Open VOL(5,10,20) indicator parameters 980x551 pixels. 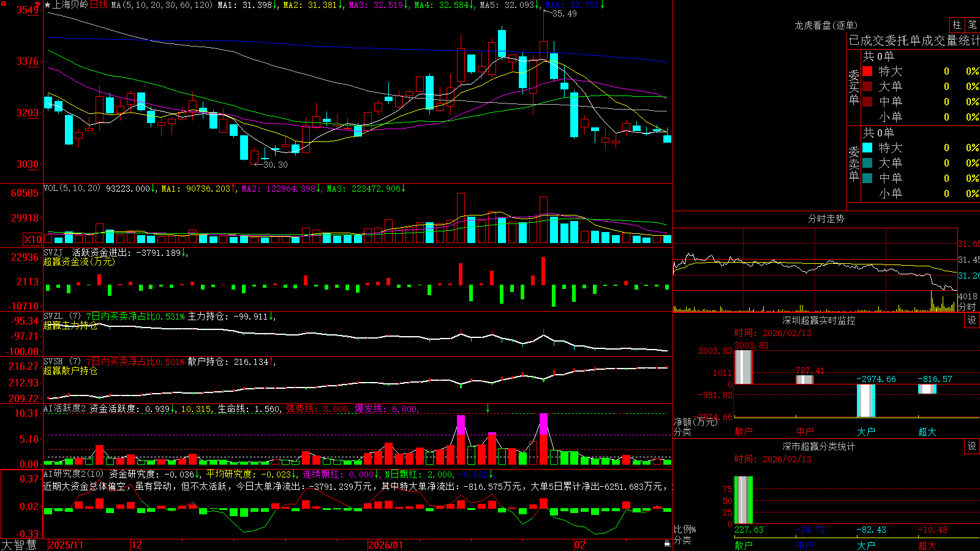(72, 189)
